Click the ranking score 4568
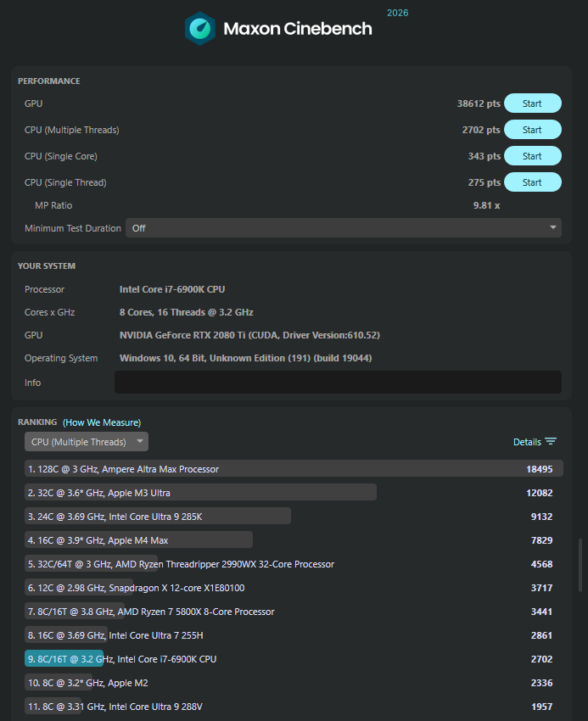588x721 pixels. coord(541,564)
